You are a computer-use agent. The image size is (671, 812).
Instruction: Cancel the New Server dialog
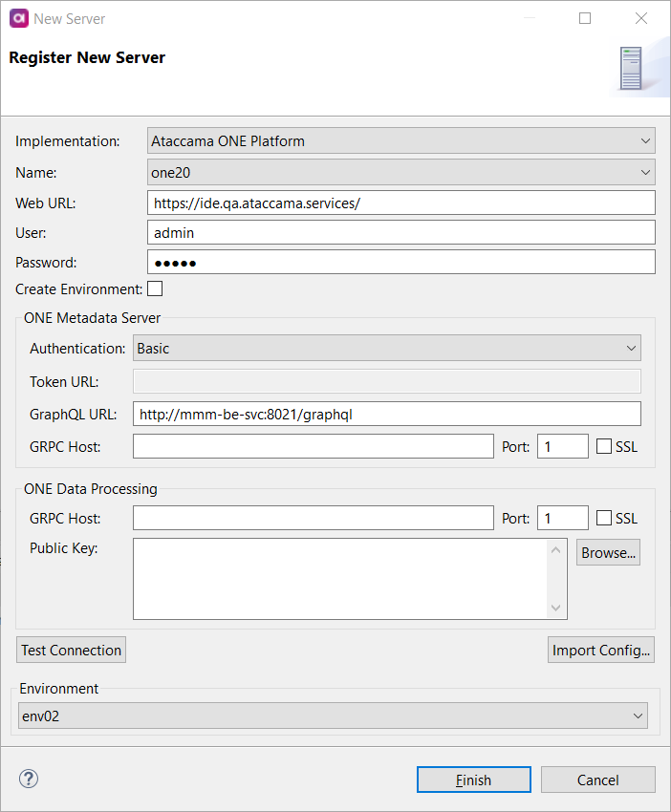tap(597, 780)
